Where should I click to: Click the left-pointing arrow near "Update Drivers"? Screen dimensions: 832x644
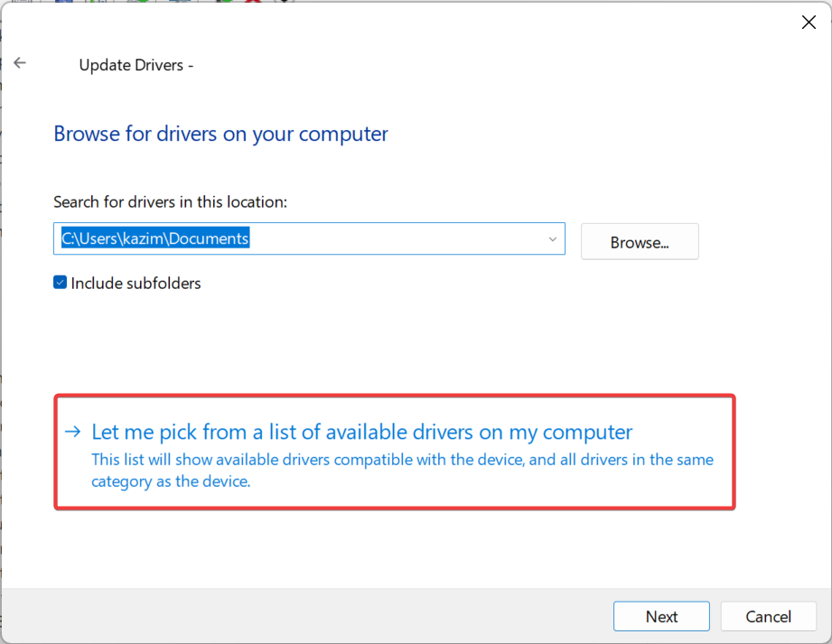click(19, 62)
